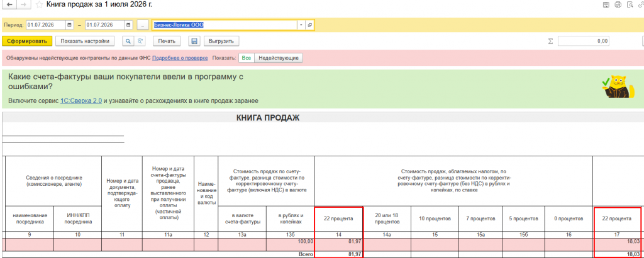Viewport: 644px width, 258px height.
Task: Open calendar for the period end date
Action: (x=129, y=25)
